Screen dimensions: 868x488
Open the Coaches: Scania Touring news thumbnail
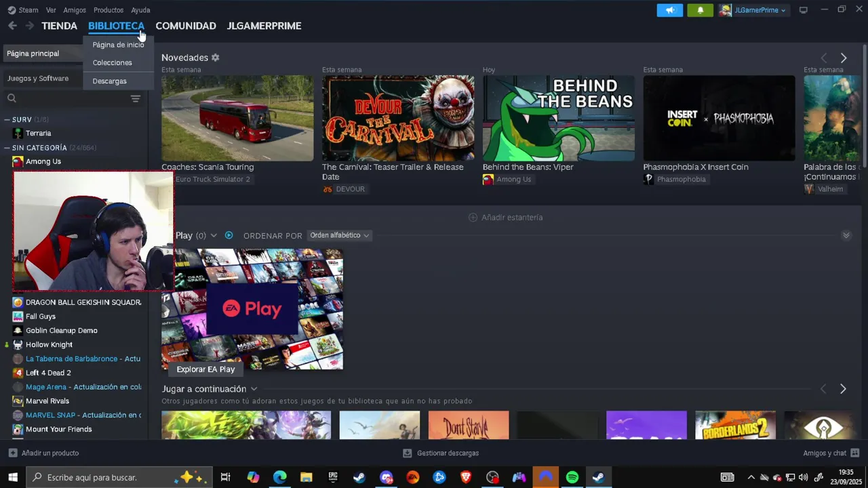(x=237, y=118)
